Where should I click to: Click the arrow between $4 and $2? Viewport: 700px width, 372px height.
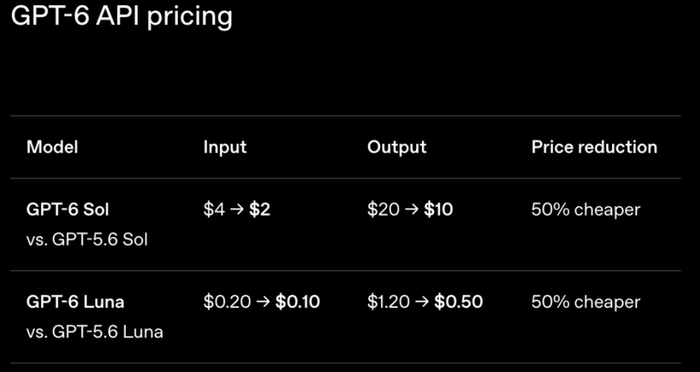click(x=237, y=210)
